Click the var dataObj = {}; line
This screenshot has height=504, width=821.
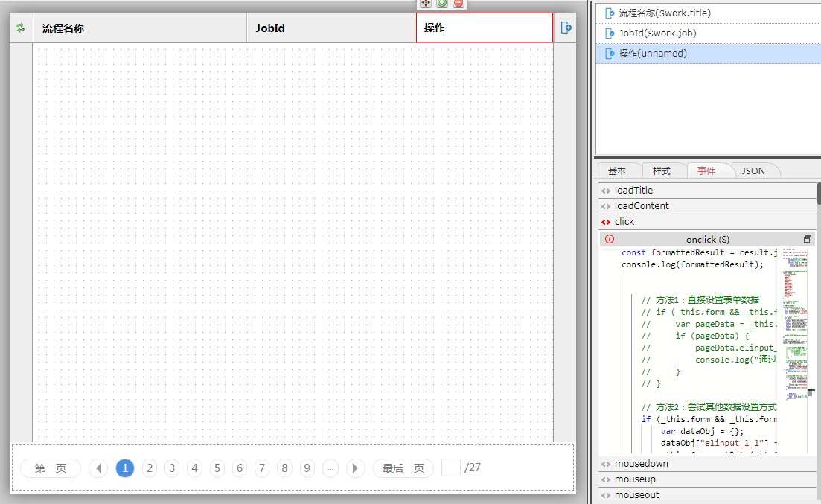[702, 431]
